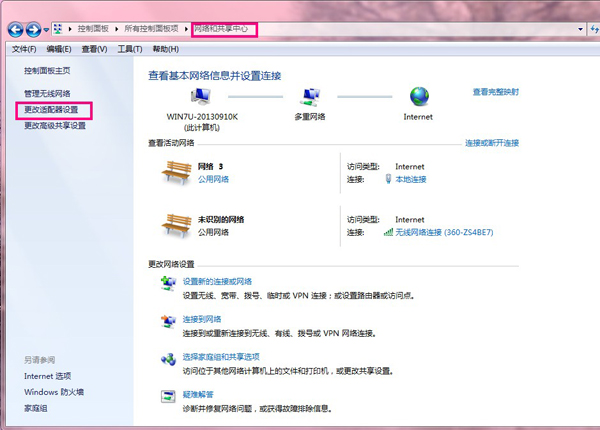
Task: Open the recent pages dropdown arrow
Action: click(x=45, y=30)
